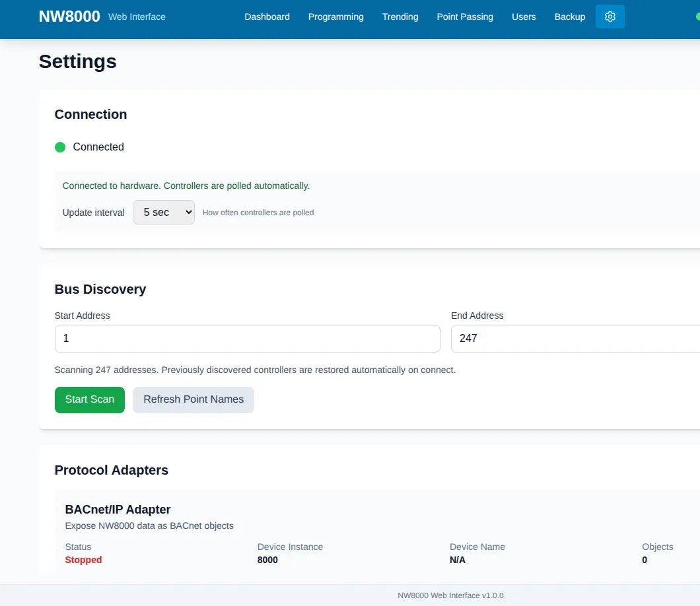The image size is (700, 606).
Task: Click the Start Scan button
Action: click(90, 400)
